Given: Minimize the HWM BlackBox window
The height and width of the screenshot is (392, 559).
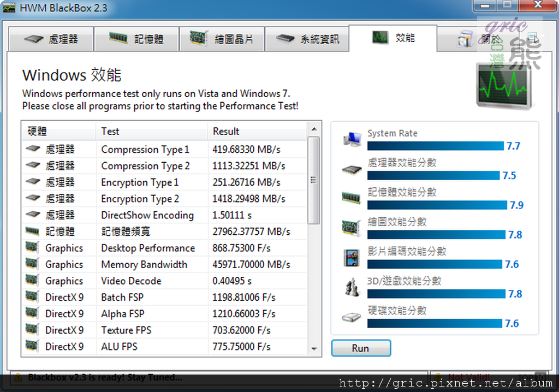Looking at the screenshot, I should tap(485, 5).
